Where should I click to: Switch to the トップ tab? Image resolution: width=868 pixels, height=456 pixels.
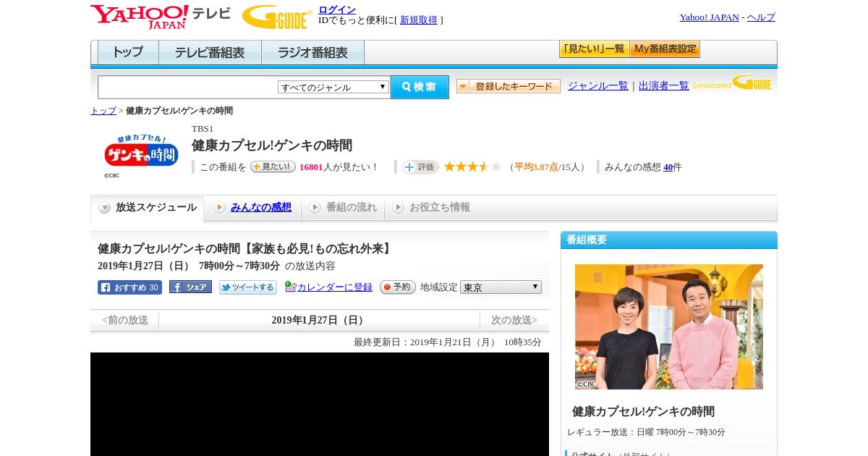[x=128, y=52]
